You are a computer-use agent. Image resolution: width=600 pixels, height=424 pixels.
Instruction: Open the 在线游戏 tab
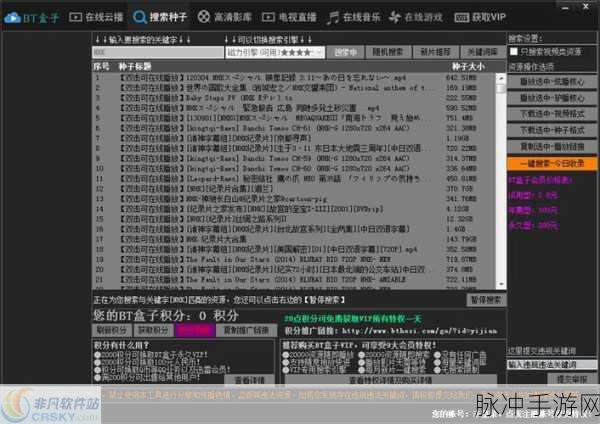coord(416,17)
